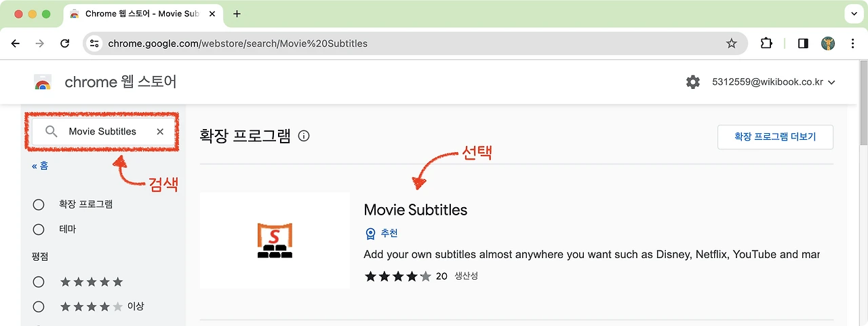Click the info icon beside 확장 프로그램 heading
The height and width of the screenshot is (326, 868).
[x=304, y=136]
